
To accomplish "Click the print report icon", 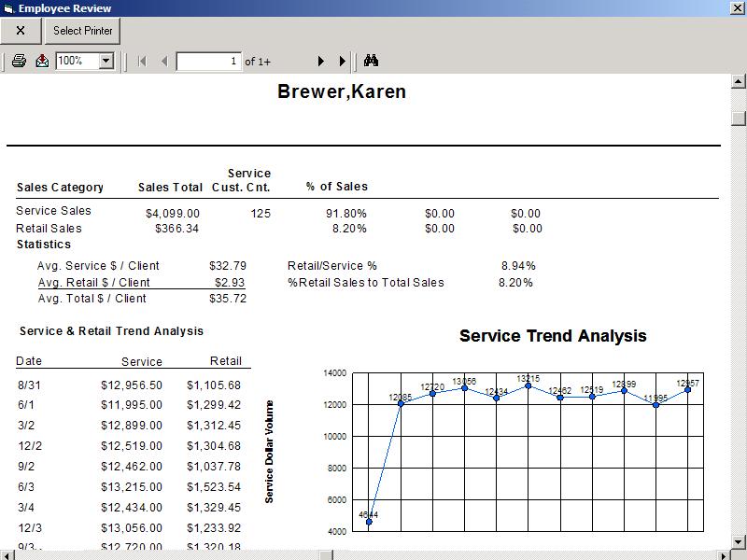I will click(19, 61).
